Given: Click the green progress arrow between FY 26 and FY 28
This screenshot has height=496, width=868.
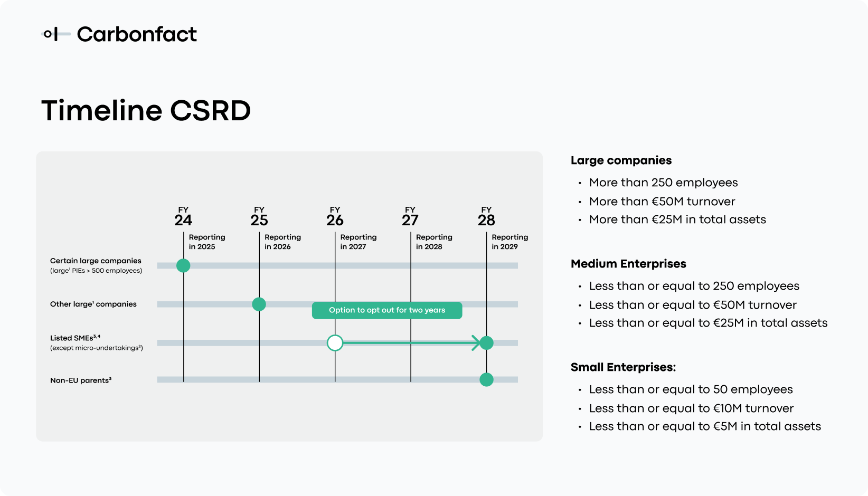Looking at the screenshot, I should pos(412,342).
